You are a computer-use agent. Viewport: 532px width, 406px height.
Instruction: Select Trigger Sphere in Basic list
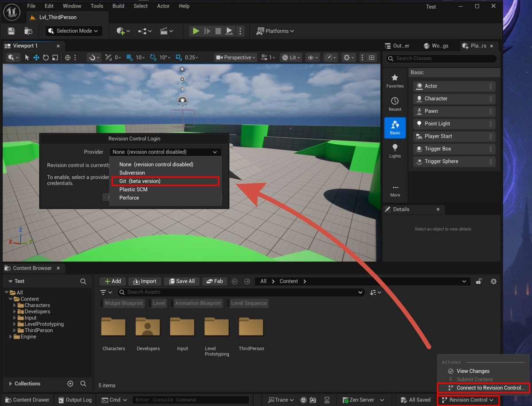(x=454, y=162)
